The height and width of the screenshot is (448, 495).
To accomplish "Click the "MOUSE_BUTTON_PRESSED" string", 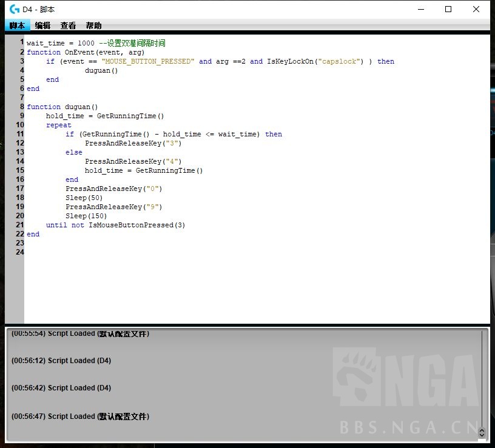I will tap(148, 61).
